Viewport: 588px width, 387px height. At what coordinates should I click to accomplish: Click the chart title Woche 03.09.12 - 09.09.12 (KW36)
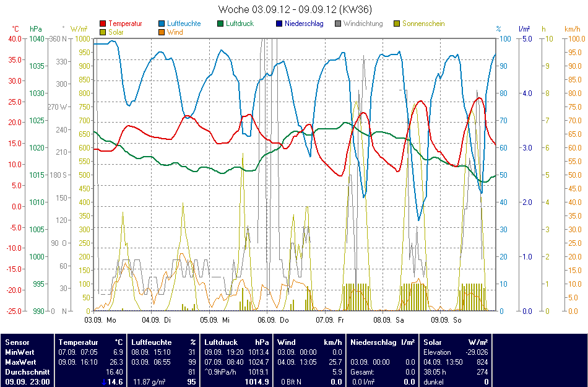click(295, 9)
